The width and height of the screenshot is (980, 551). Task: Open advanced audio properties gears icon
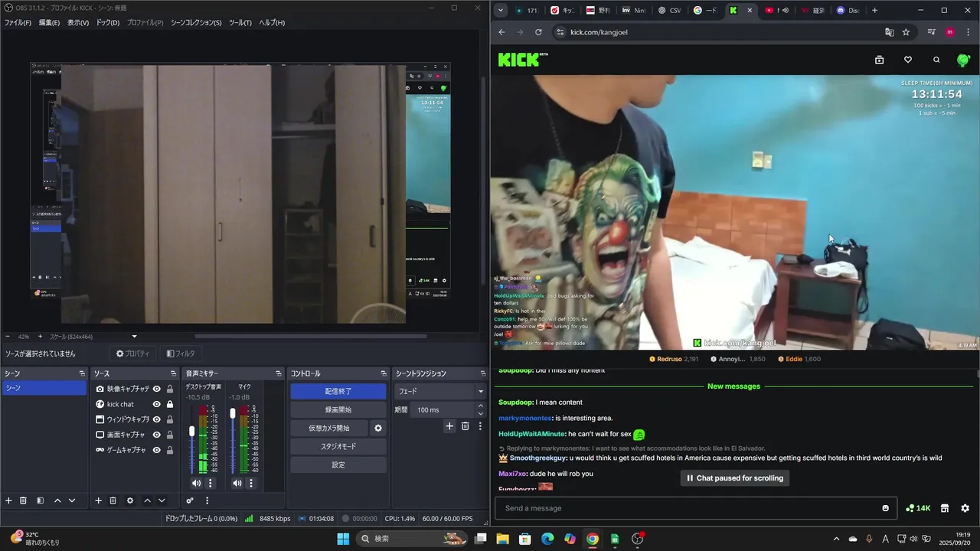[190, 500]
